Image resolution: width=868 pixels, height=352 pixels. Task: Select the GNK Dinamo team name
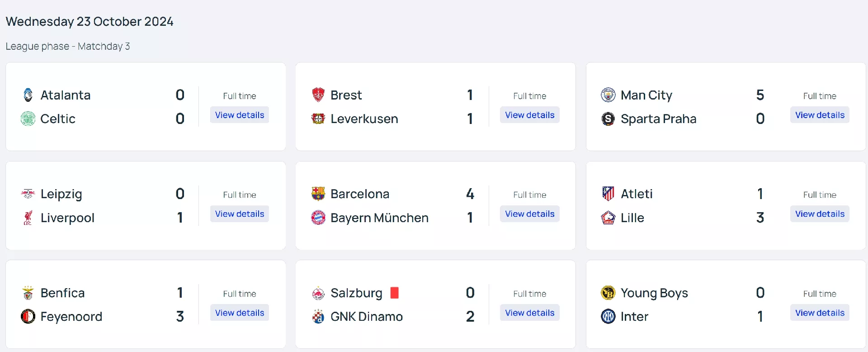pos(366,316)
